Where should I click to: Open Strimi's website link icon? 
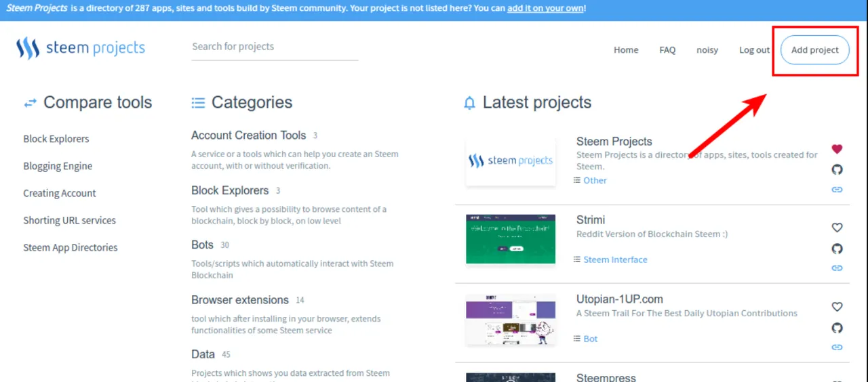(x=837, y=268)
